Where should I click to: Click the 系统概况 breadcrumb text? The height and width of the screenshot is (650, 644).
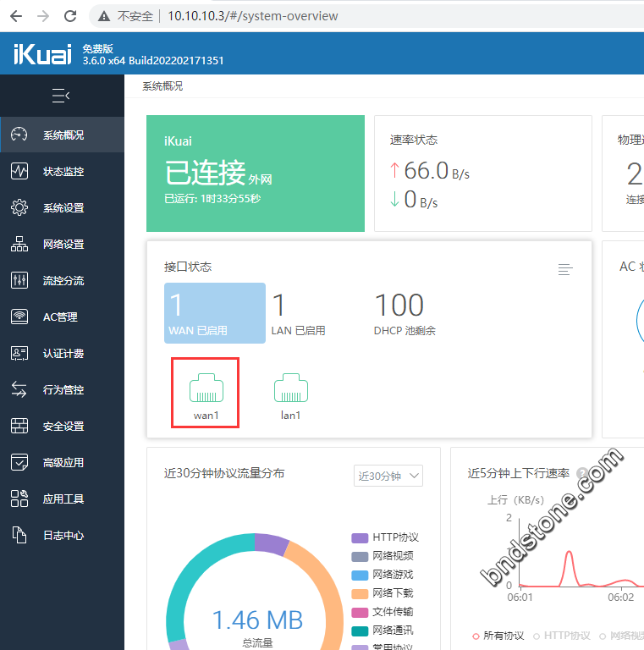[x=162, y=85]
